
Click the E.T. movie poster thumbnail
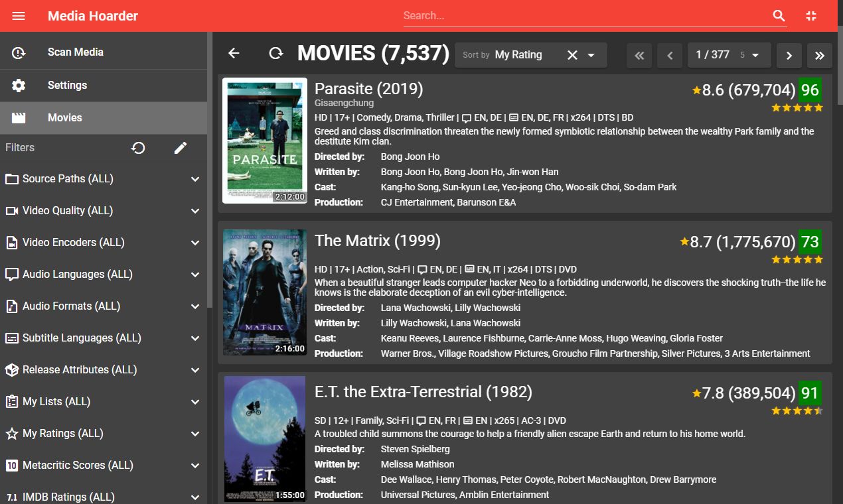[264, 438]
